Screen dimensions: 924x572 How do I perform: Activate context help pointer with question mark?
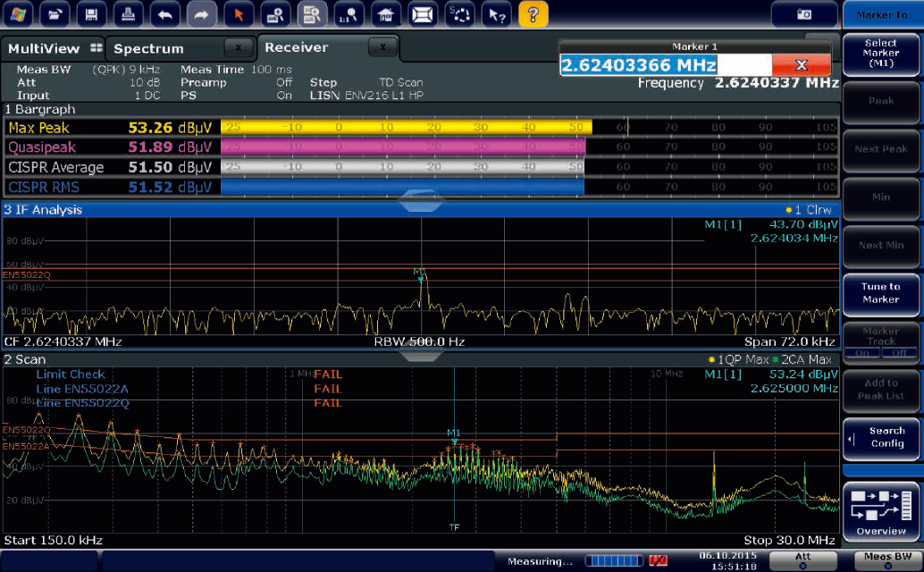pyautogui.click(x=496, y=13)
